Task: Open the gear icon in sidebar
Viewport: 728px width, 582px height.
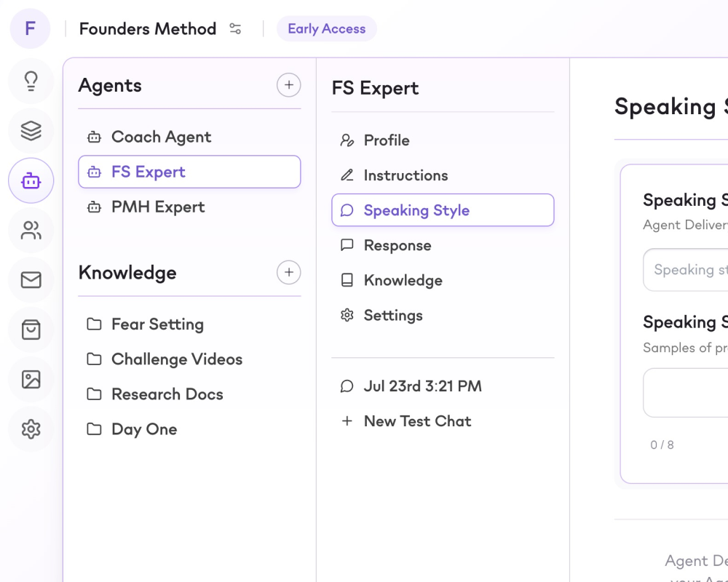Action: [x=31, y=429]
